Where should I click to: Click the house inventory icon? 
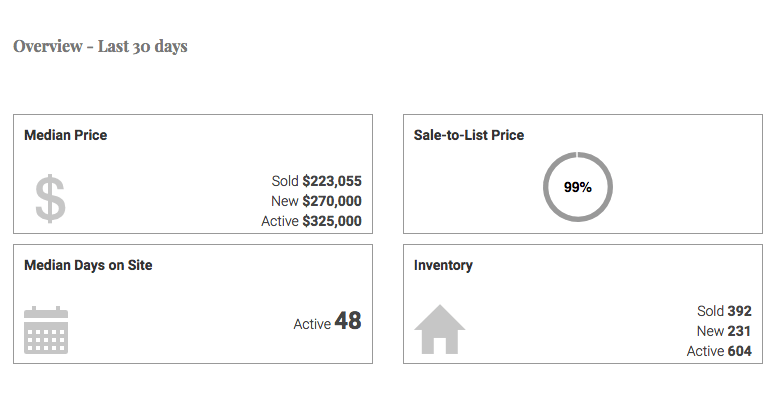440,329
